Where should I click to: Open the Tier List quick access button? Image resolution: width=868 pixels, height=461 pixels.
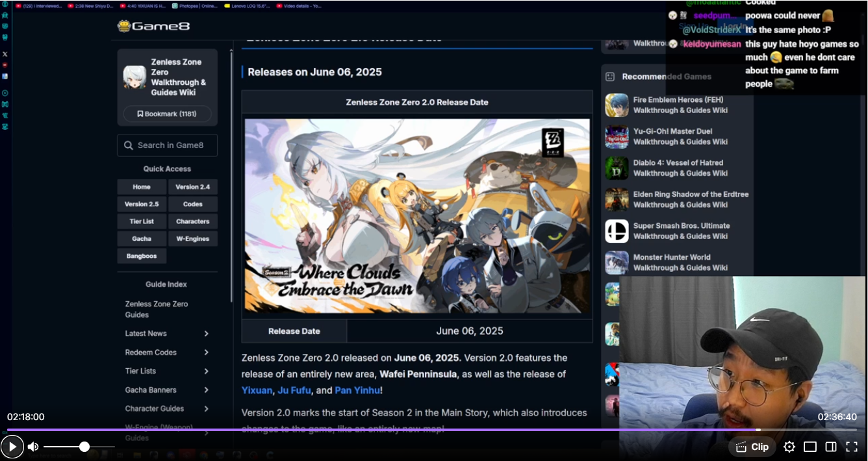pyautogui.click(x=142, y=221)
